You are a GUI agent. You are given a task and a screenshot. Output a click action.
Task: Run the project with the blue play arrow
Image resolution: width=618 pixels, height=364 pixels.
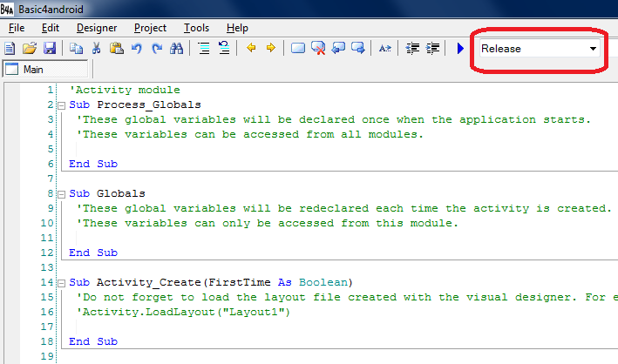point(460,49)
